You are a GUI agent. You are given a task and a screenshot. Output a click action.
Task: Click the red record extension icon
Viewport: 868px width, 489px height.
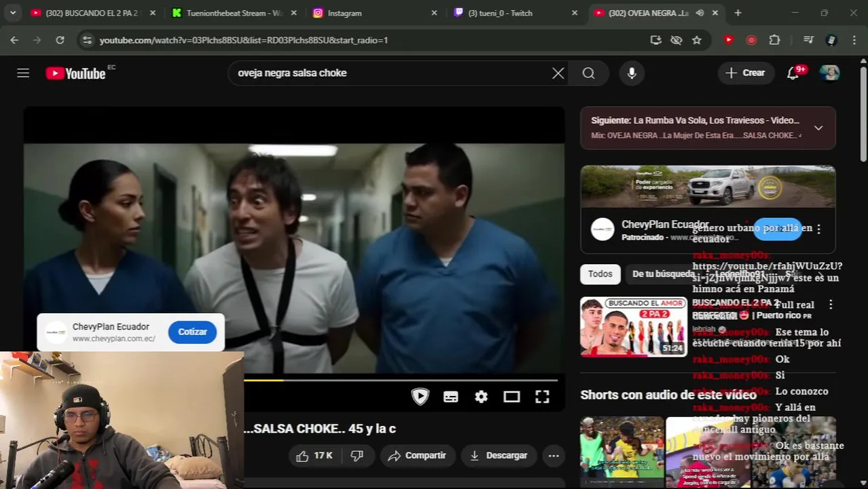[x=751, y=40]
